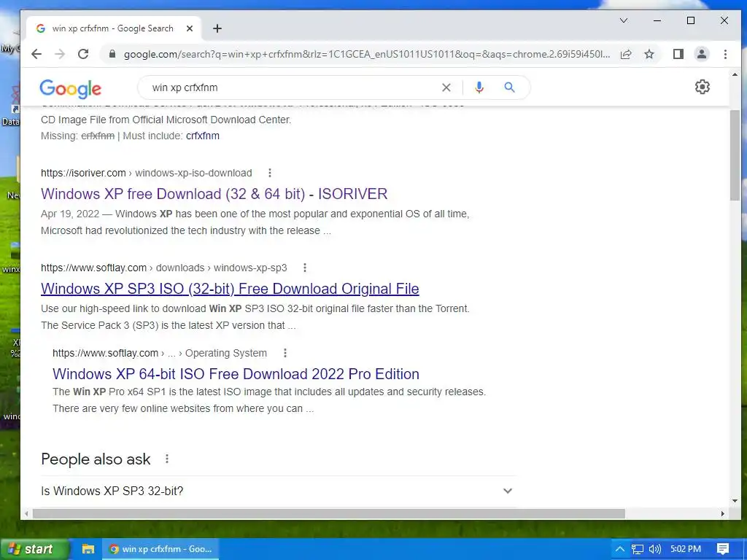Reload the current page

(x=83, y=54)
